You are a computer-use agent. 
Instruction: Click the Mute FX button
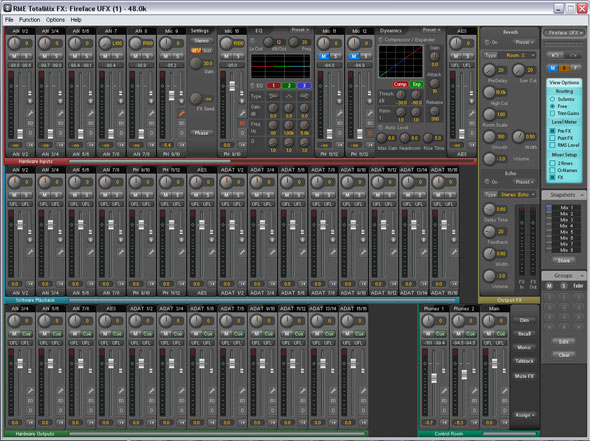[x=524, y=376]
